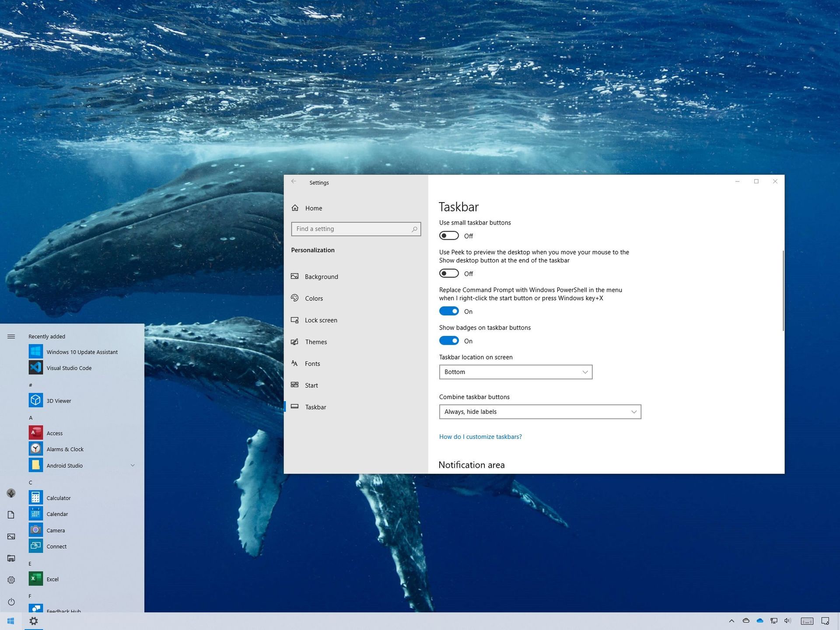Launch Visual Studio Code from Start menu
The height and width of the screenshot is (630, 840).
(69, 367)
